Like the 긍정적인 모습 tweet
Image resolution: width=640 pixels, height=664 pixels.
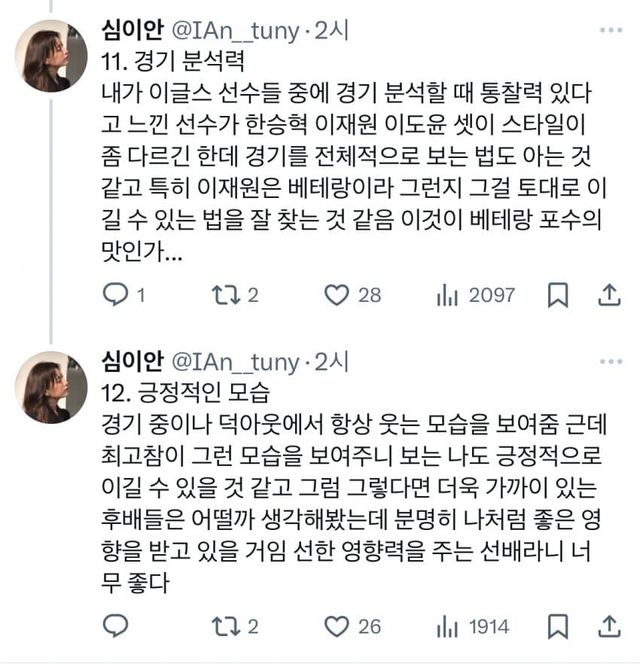point(337,627)
